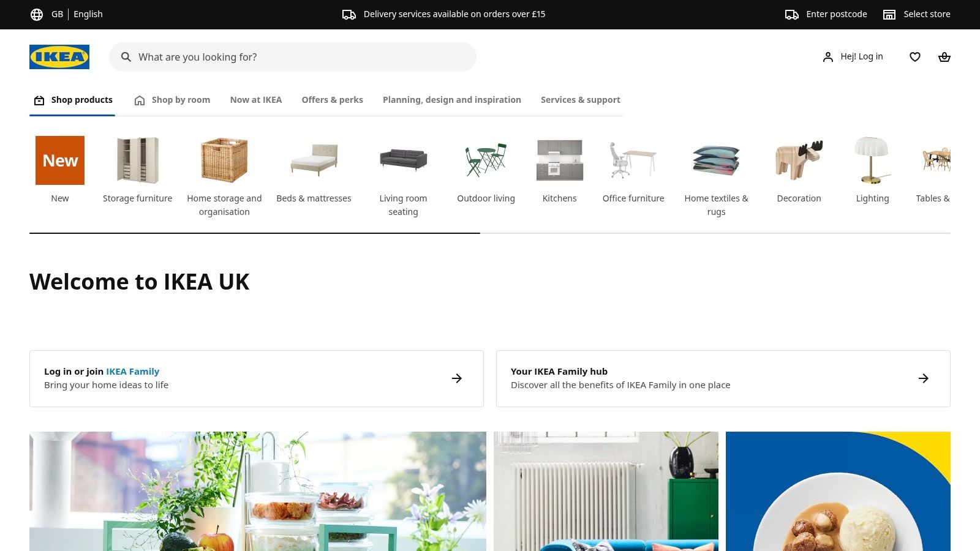Switch to the Offers & perks tab
This screenshot has height=551, width=980.
[332, 100]
